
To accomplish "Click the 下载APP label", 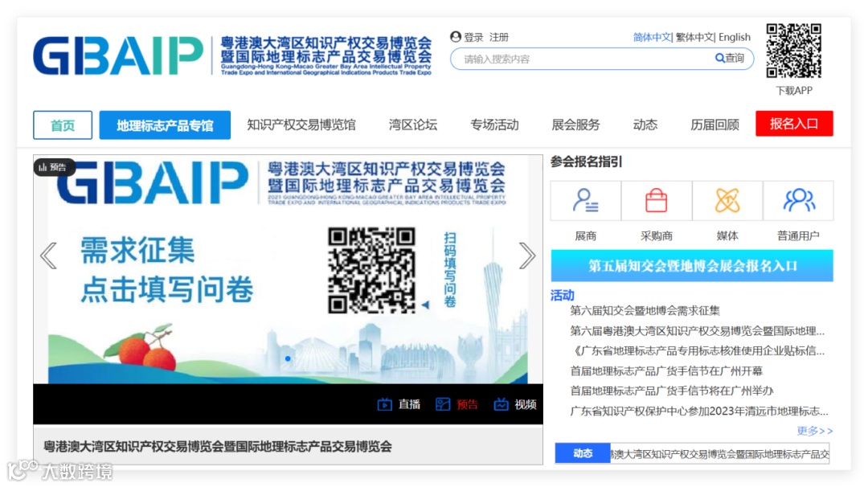I will (x=794, y=91).
